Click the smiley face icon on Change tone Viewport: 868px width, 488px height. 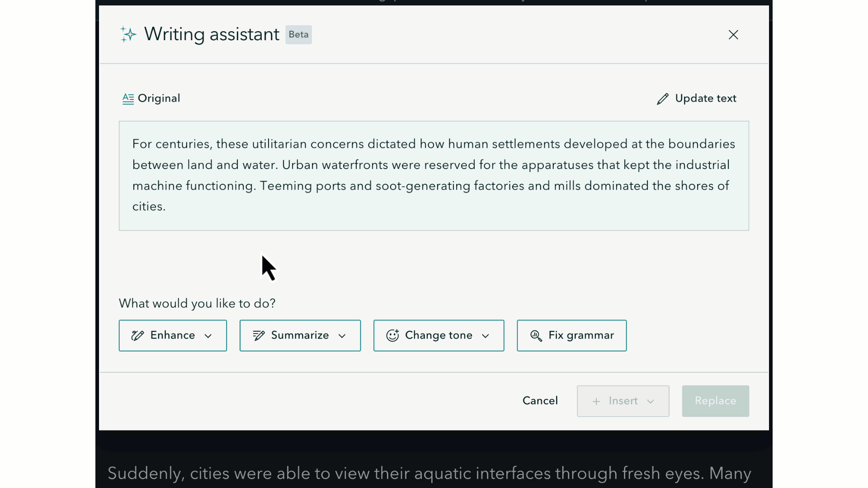(x=393, y=335)
